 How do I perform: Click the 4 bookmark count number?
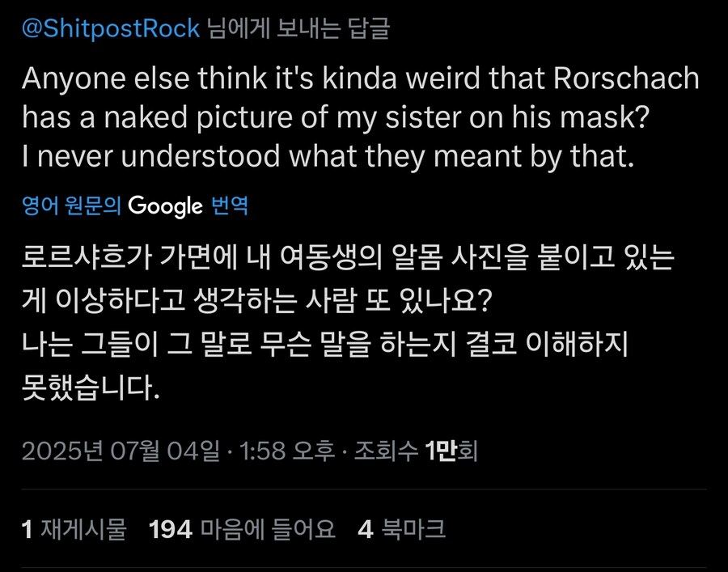pos(366,529)
